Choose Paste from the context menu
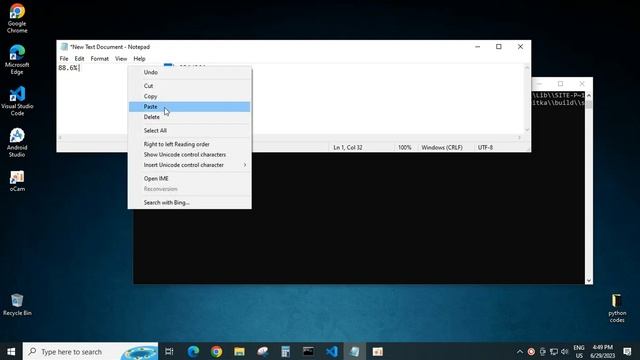The image size is (640, 360). coord(189,107)
